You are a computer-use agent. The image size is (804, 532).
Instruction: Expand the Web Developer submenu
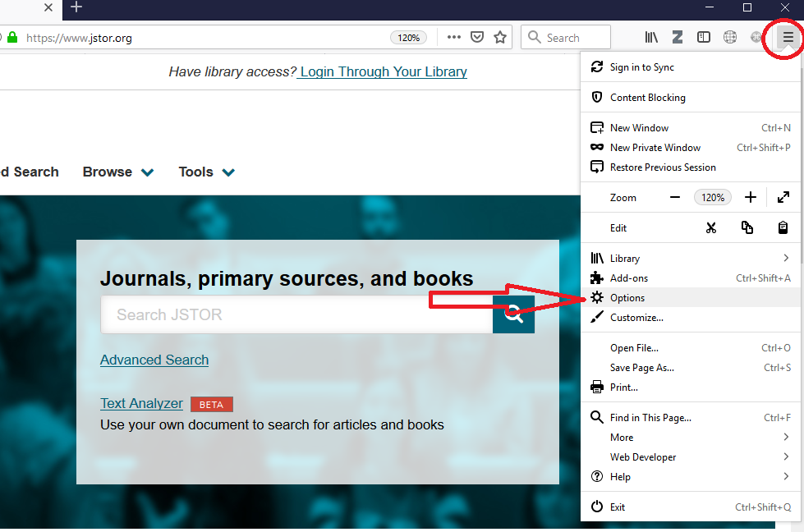[x=690, y=457]
